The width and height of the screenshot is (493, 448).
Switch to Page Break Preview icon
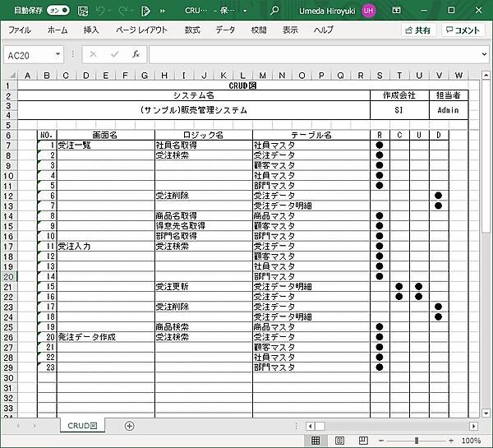[x=363, y=441]
